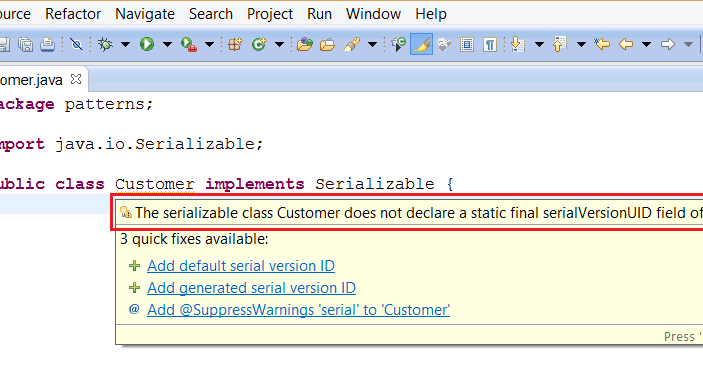The width and height of the screenshot is (703, 369).
Task: Click the New Java Package icon
Action: pos(235,44)
